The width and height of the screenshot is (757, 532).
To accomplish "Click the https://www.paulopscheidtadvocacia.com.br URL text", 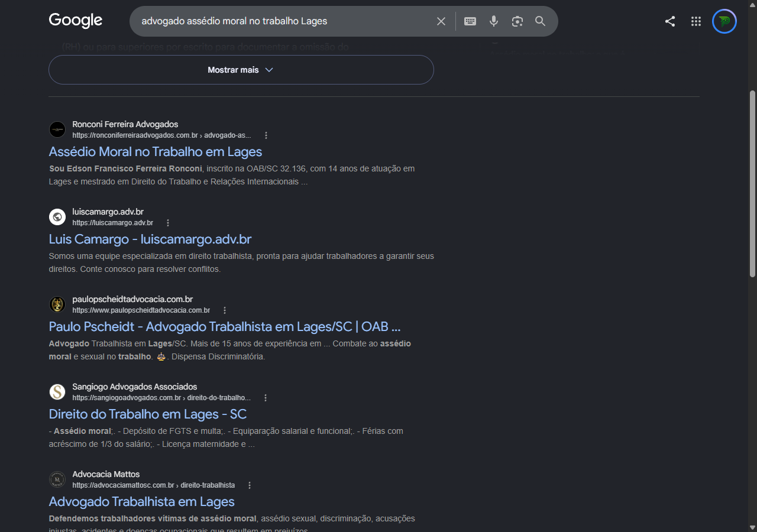I will [x=141, y=310].
